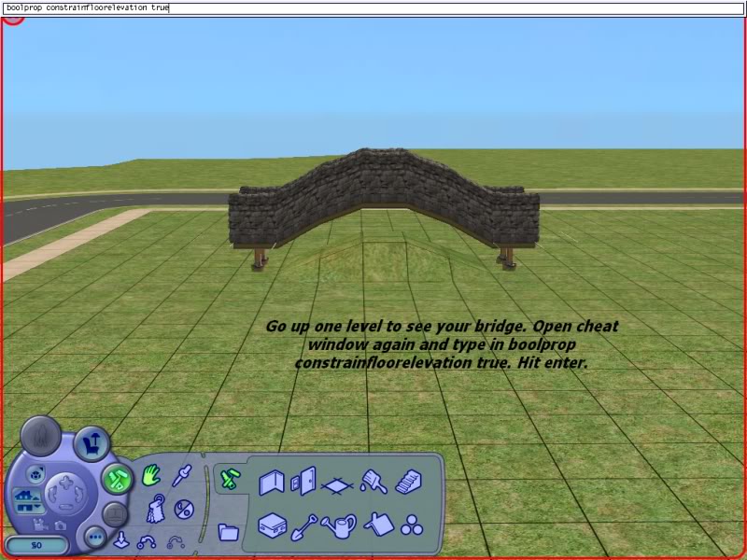Click the down-arrow tile icon
747x560 pixels.
pos(121,540)
